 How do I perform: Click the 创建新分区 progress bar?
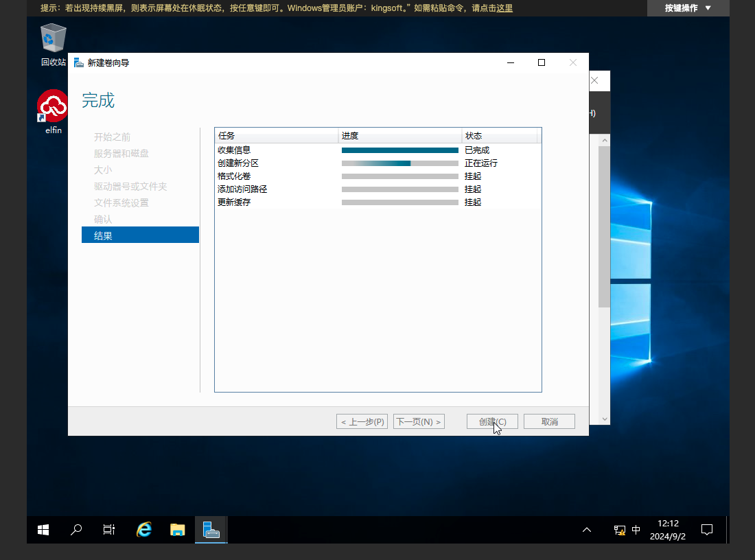click(399, 163)
